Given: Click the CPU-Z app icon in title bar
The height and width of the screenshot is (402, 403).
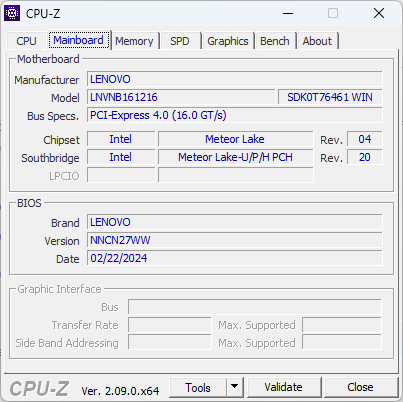Looking at the screenshot, I should [12, 13].
